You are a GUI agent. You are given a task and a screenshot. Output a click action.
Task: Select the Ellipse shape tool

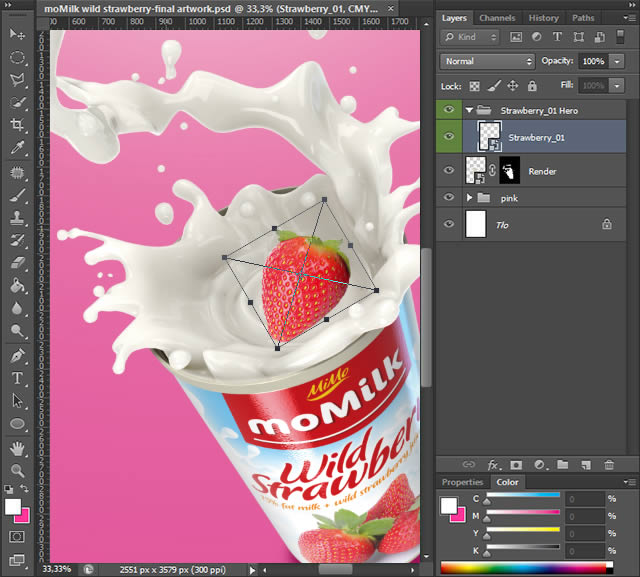[x=17, y=424]
